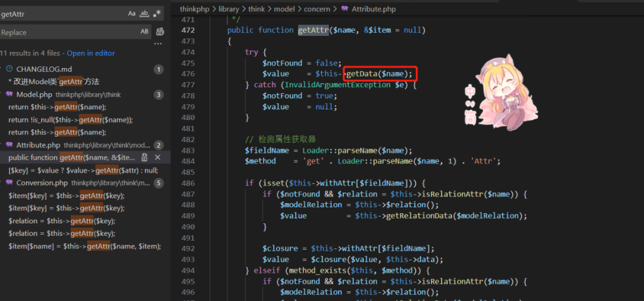Click the 5 matches badge on Conversion.php
Screen dimensions: 644x301
pyautogui.click(x=159, y=183)
